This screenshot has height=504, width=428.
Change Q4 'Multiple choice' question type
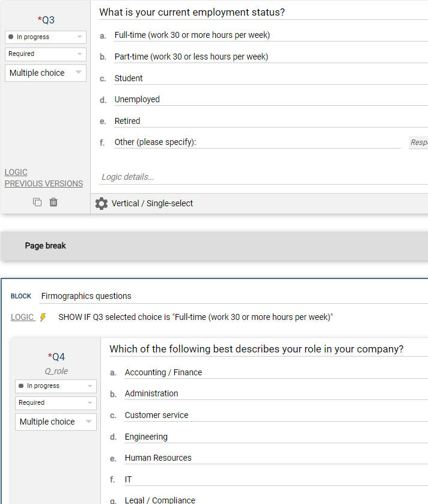pyautogui.click(x=56, y=422)
